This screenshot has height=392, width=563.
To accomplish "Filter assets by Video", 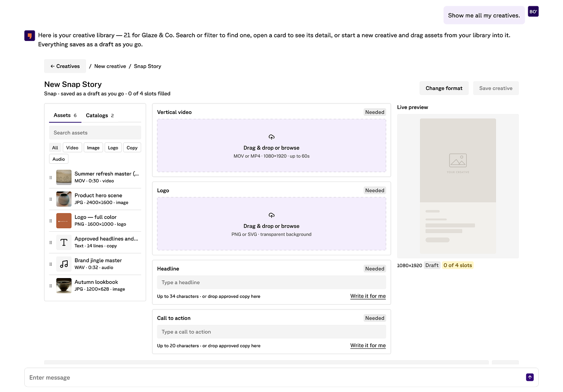I will tap(72, 148).
